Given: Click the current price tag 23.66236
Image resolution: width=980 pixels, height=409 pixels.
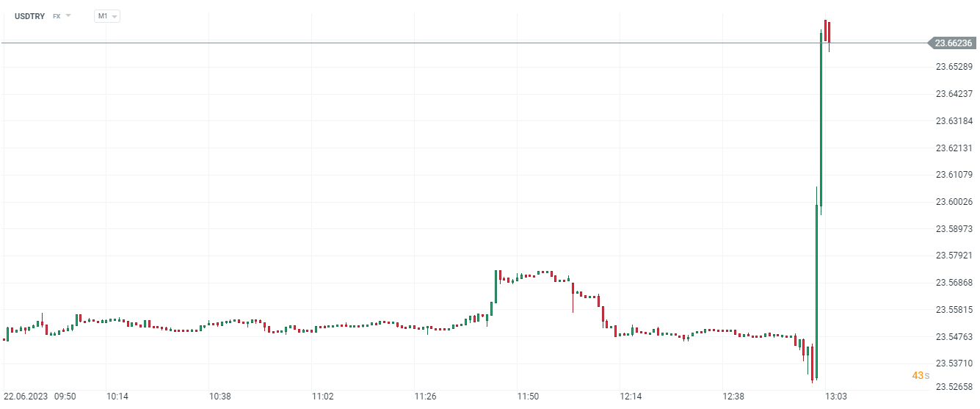Looking at the screenshot, I should pyautogui.click(x=954, y=43).
